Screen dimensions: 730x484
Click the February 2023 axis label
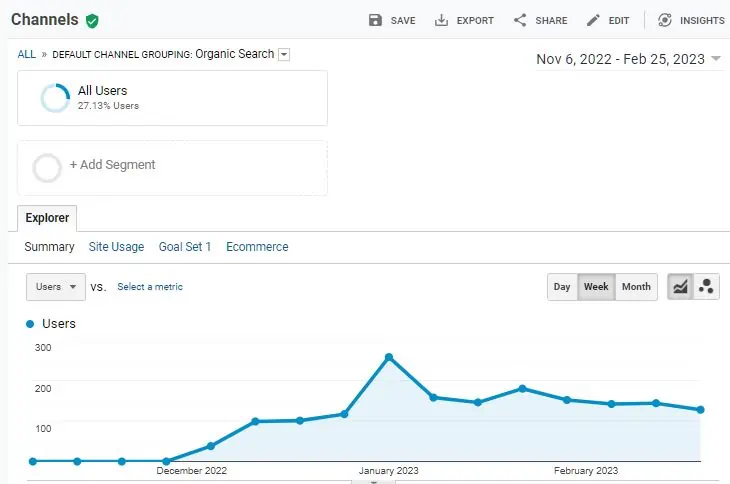(586, 471)
